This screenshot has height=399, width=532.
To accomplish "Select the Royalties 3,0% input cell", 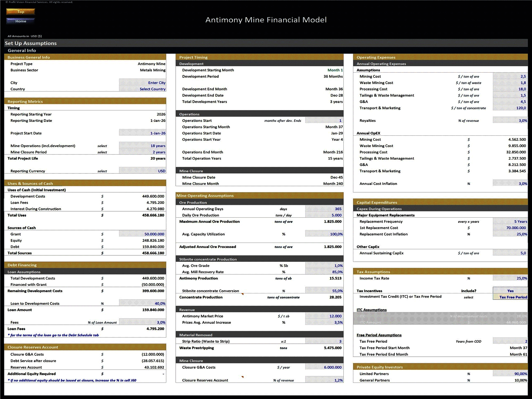I will click(x=510, y=121).
